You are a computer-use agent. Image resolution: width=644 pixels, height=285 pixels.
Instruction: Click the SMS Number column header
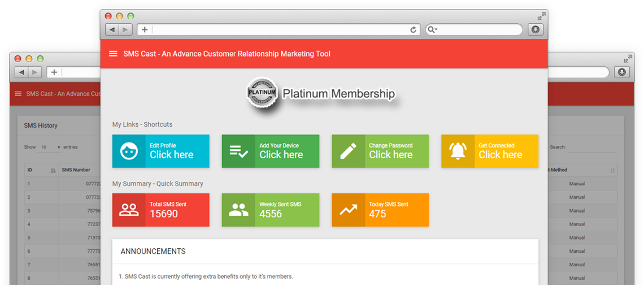pos(76,170)
